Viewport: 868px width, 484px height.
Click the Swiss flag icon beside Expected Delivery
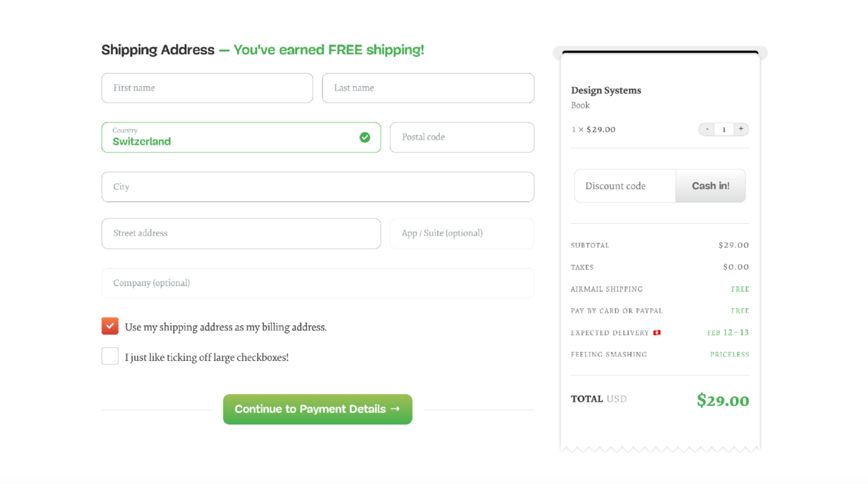[x=657, y=333]
